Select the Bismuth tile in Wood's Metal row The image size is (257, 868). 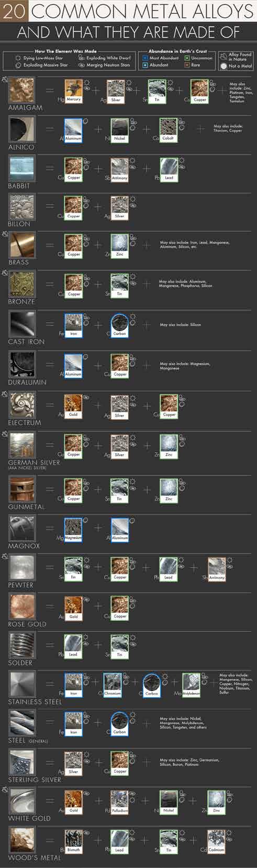click(73, 841)
